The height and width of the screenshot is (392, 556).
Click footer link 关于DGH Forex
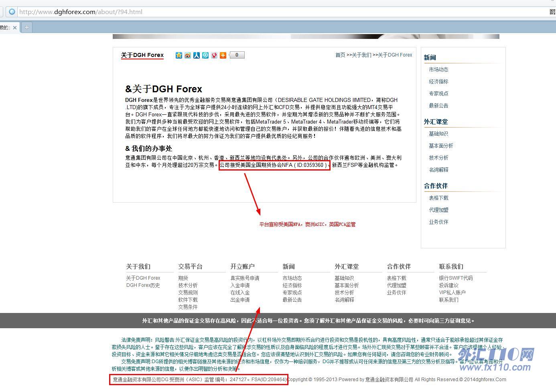(143, 278)
